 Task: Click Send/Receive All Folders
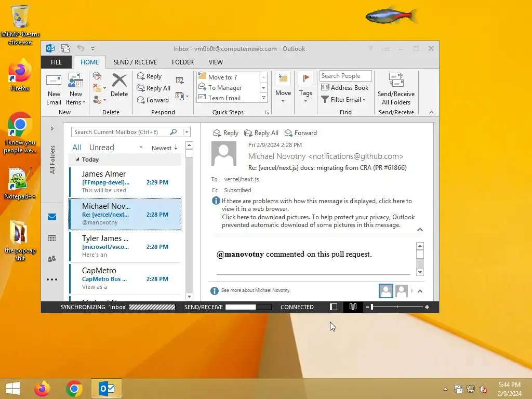tap(396, 89)
